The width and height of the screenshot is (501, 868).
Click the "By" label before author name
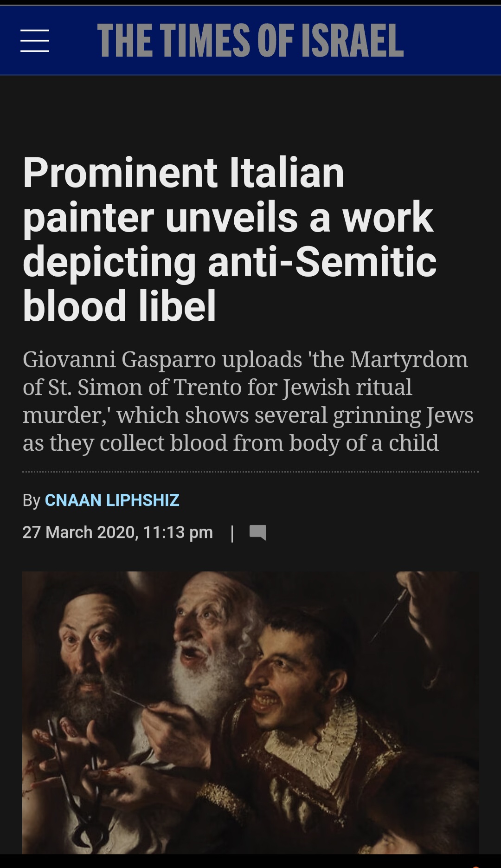pyautogui.click(x=32, y=500)
